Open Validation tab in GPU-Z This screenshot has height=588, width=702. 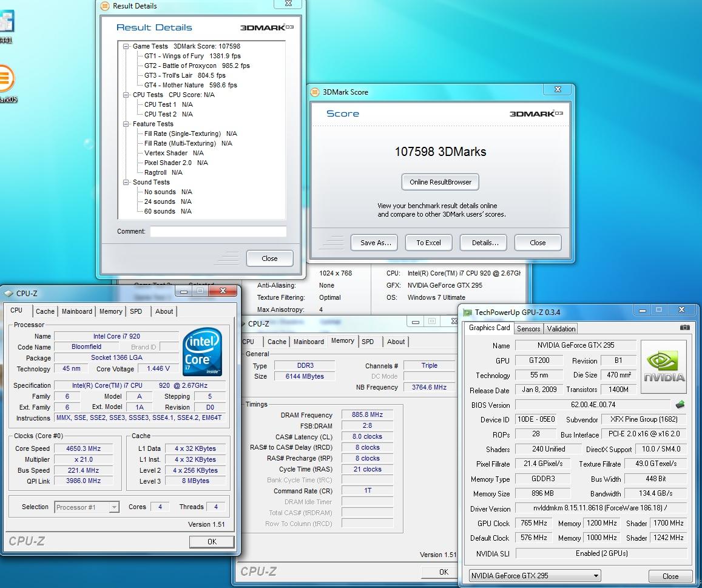coord(561,329)
